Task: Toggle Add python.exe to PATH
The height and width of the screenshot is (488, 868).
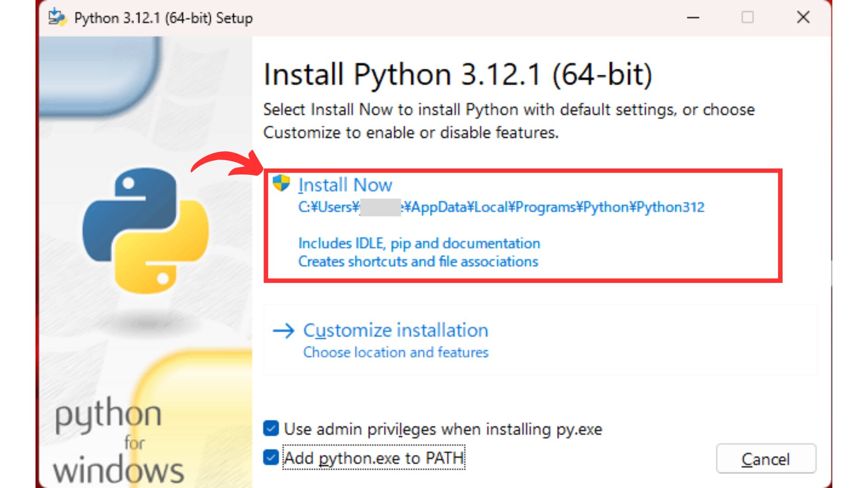Action: coord(270,458)
